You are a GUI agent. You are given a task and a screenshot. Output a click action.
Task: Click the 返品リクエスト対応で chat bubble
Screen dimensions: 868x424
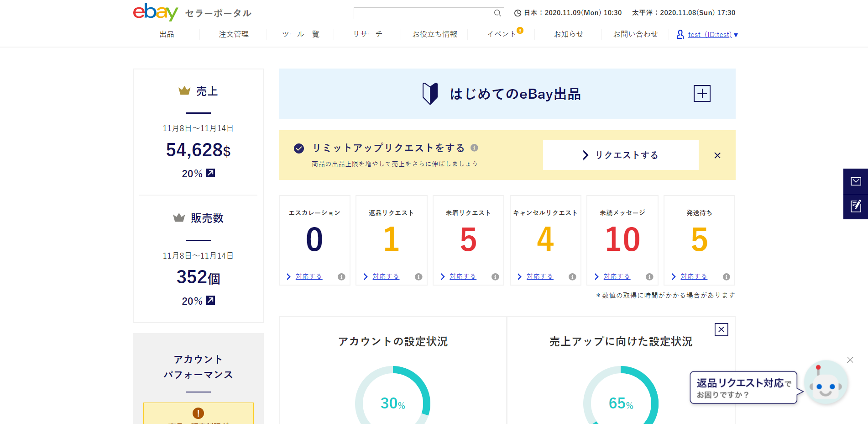(x=744, y=387)
